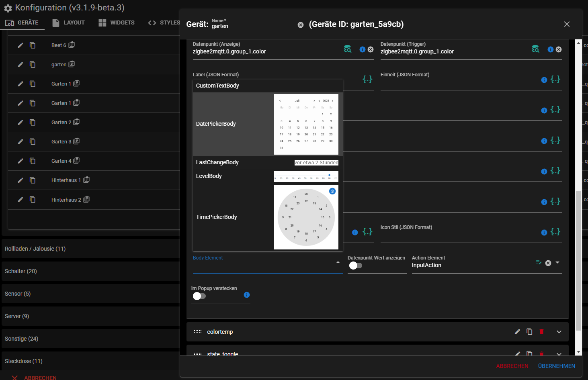Copy the colortemp state
Screen dimensions: 588x380
[529, 332]
